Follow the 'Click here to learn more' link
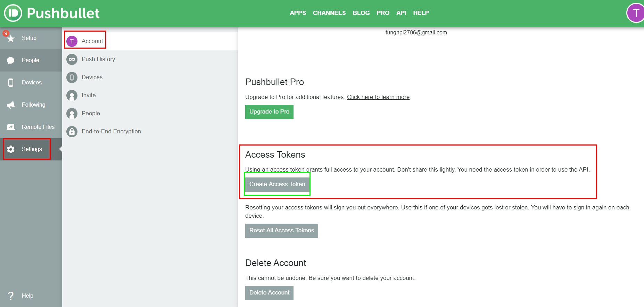The image size is (644, 307). 378,97
